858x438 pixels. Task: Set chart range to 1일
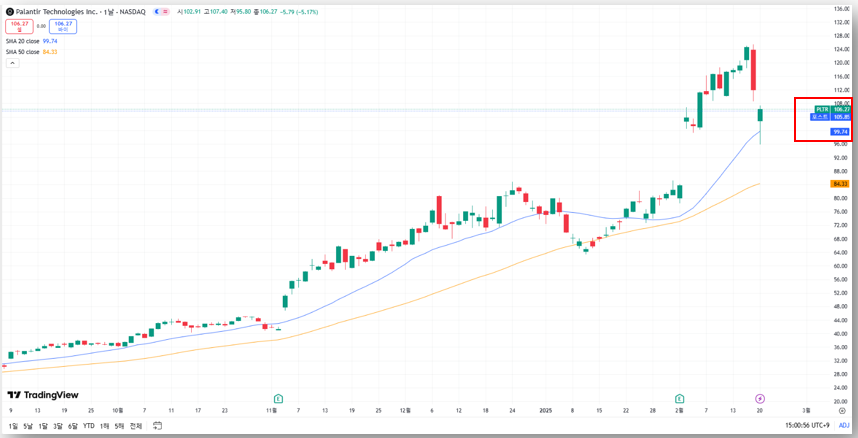point(13,425)
